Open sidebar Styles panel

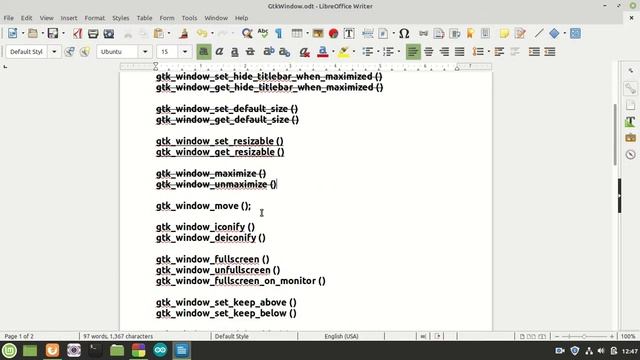630,121
